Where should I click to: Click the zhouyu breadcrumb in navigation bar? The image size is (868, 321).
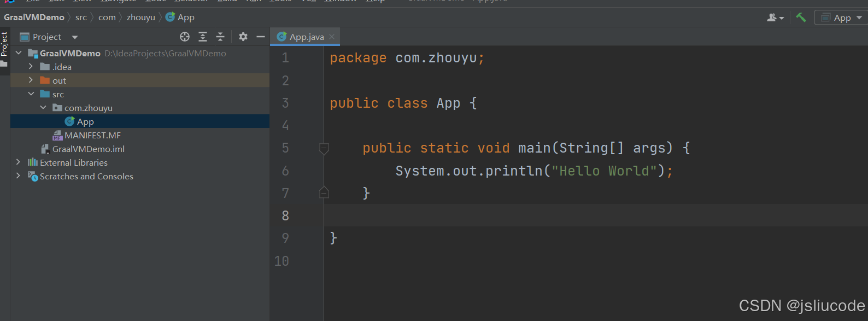[x=141, y=17]
